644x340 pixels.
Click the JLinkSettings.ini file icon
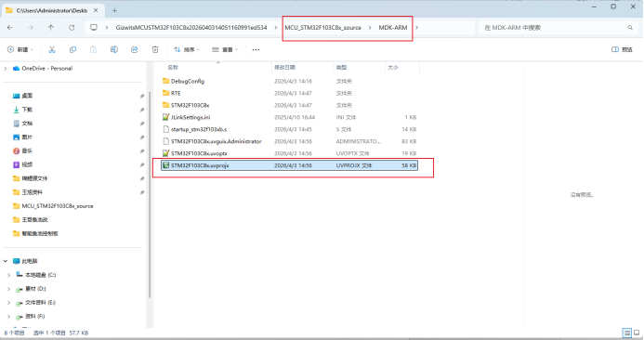point(166,117)
